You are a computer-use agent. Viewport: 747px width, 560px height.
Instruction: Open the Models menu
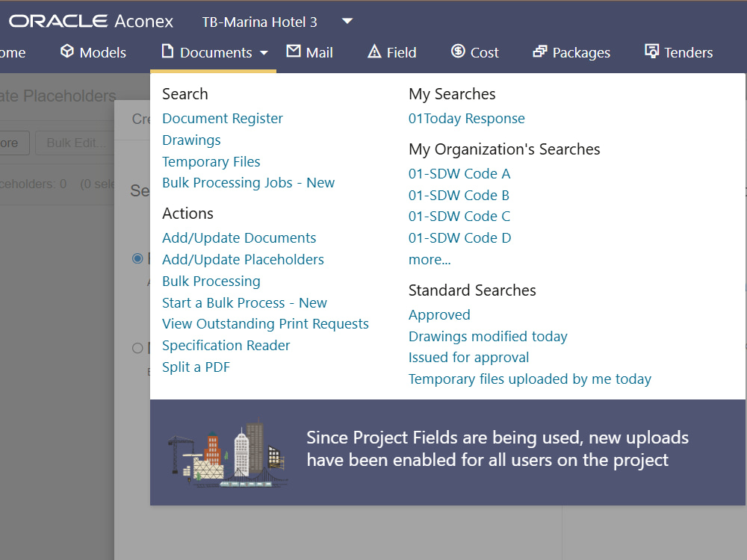click(x=93, y=52)
